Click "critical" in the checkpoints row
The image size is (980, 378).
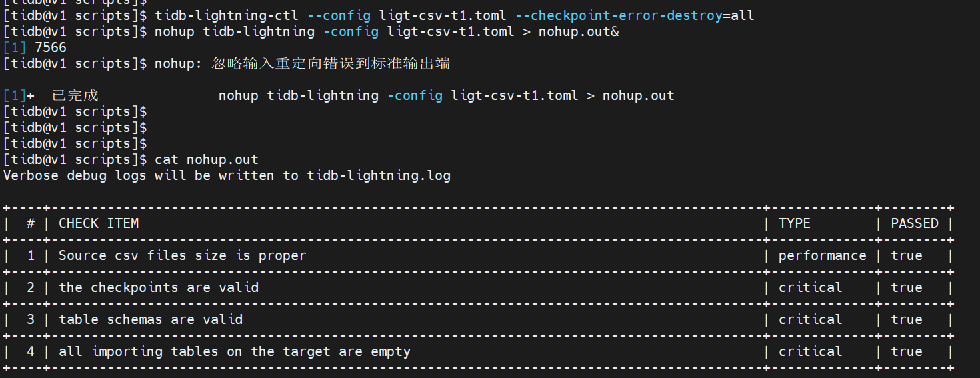coord(810,288)
